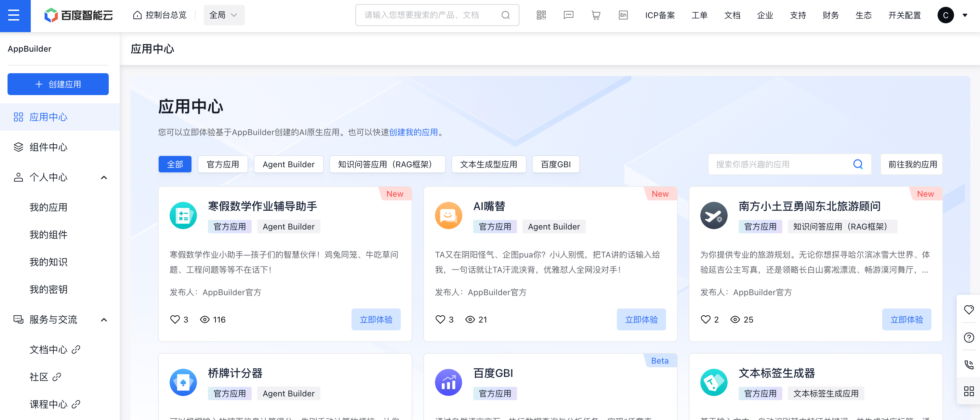Click the 前往我的应用 button

912,165
